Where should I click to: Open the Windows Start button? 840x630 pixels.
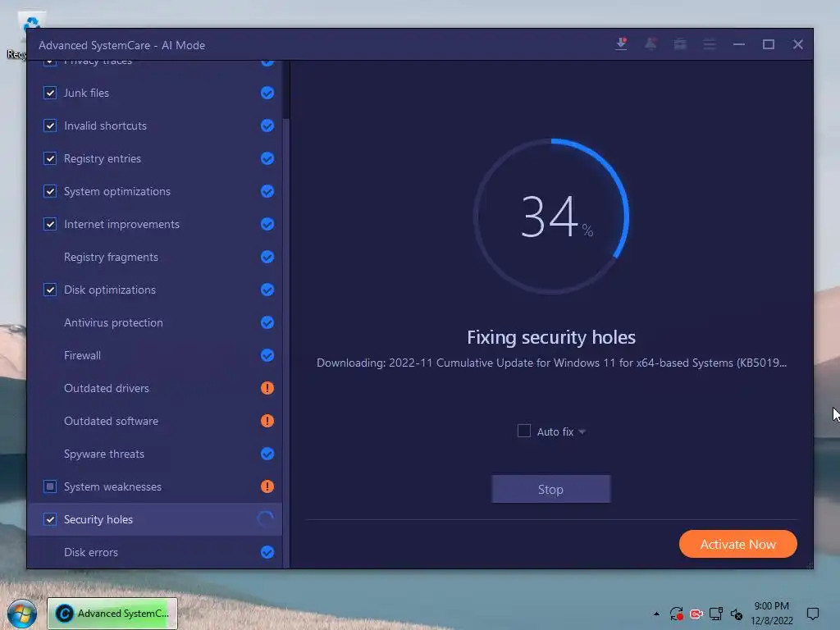point(21,614)
